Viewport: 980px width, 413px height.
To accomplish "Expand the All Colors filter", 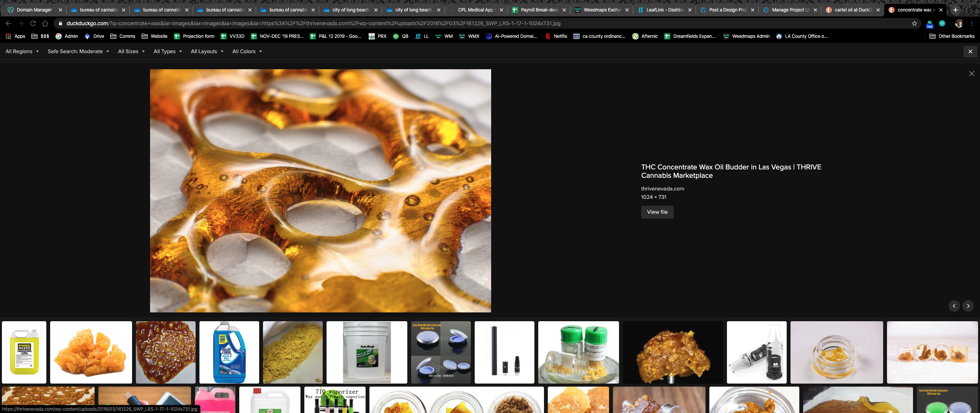I will [247, 51].
